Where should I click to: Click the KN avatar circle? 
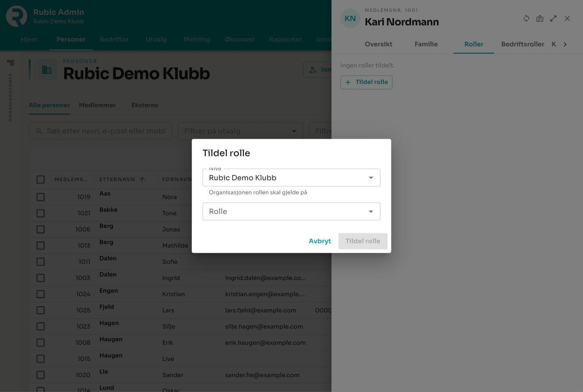click(350, 18)
